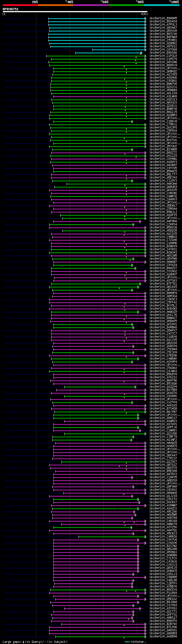Click the green alignment bar for UniRef100_C1FGL8
The width and height of the screenshot is (182, 644).
click(96, 56)
